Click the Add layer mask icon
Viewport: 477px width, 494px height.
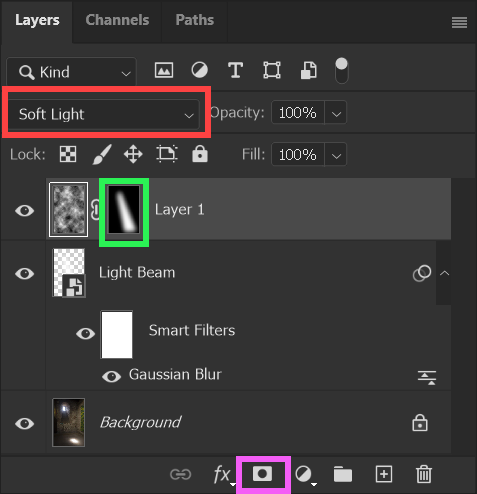pos(263,474)
